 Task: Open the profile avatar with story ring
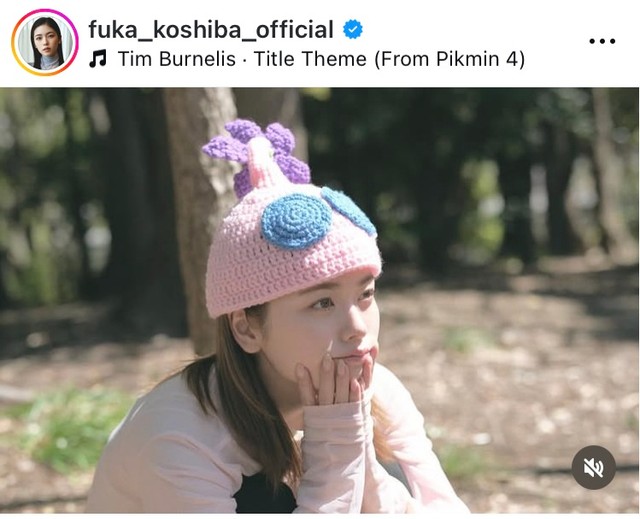coord(44,43)
